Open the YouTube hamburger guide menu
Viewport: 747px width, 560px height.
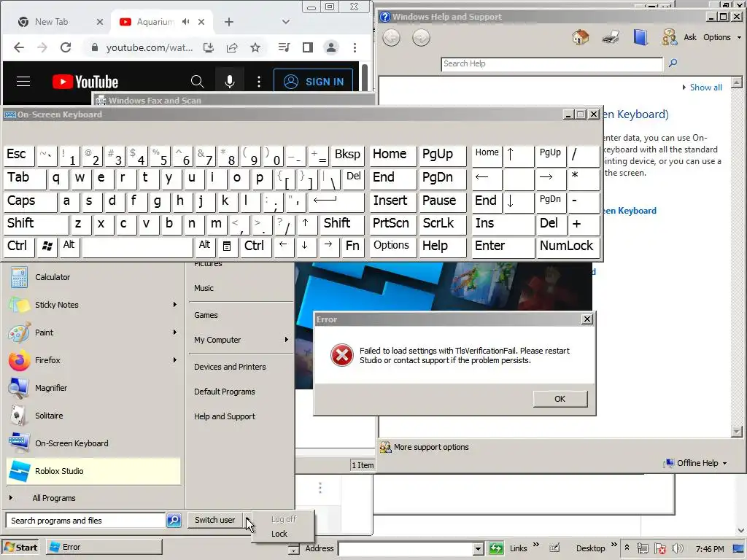point(23,82)
